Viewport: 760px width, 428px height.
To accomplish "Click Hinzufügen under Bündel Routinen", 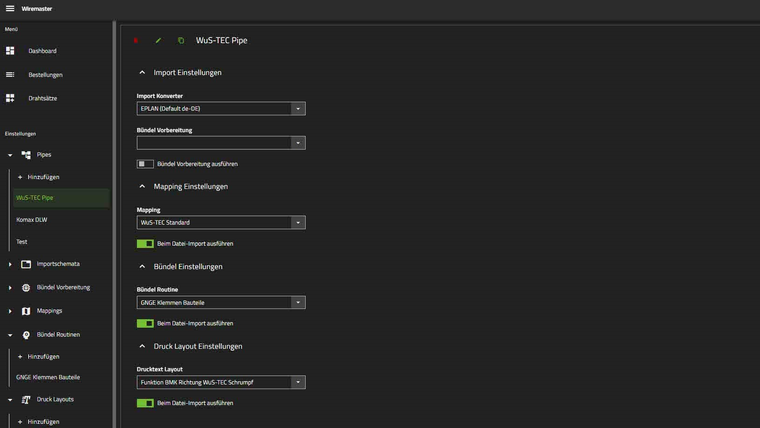I will click(43, 356).
